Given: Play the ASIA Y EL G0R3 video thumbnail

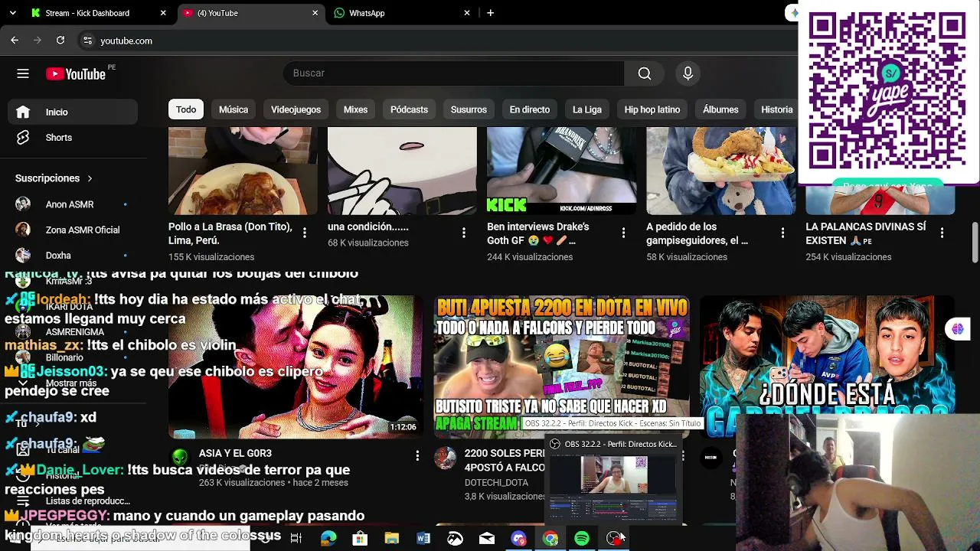Looking at the screenshot, I should [295, 367].
